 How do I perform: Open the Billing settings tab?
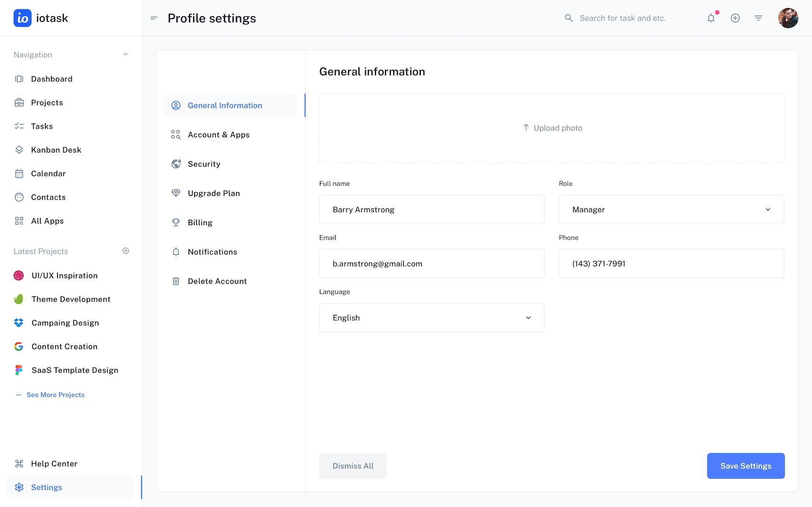click(x=200, y=223)
